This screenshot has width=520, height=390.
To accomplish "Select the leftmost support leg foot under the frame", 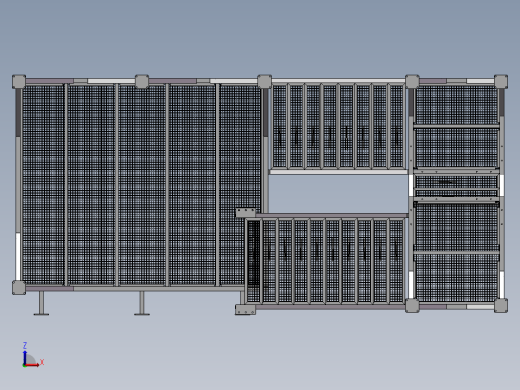I will (x=41, y=314).
